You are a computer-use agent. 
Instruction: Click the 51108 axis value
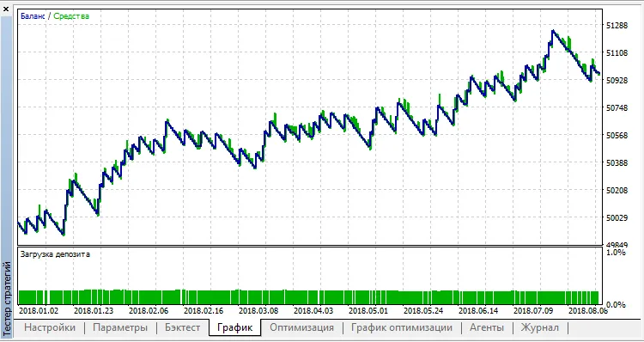(617, 53)
